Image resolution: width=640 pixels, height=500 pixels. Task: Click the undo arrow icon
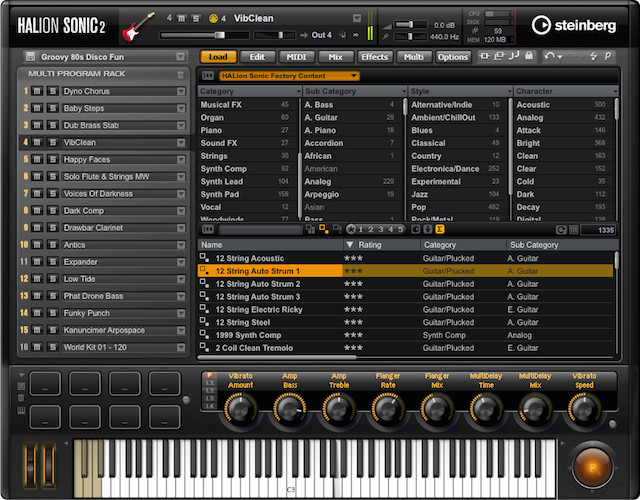550,56
